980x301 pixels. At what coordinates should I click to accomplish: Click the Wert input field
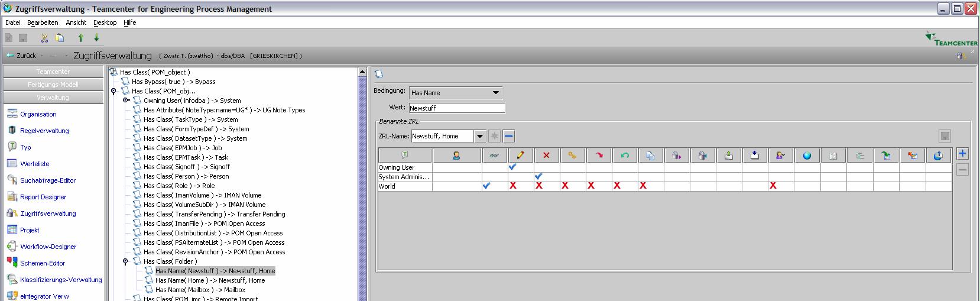pos(457,108)
